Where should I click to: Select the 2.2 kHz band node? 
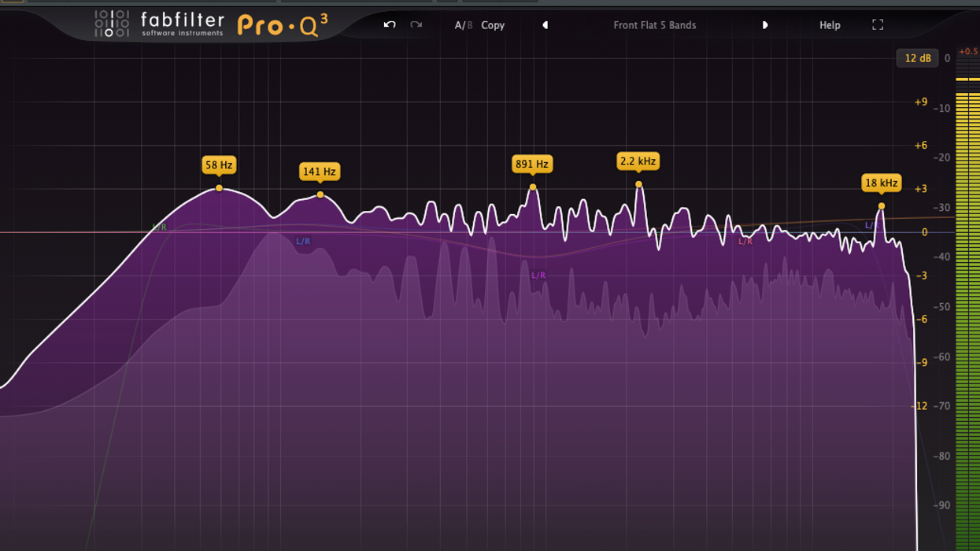[638, 184]
